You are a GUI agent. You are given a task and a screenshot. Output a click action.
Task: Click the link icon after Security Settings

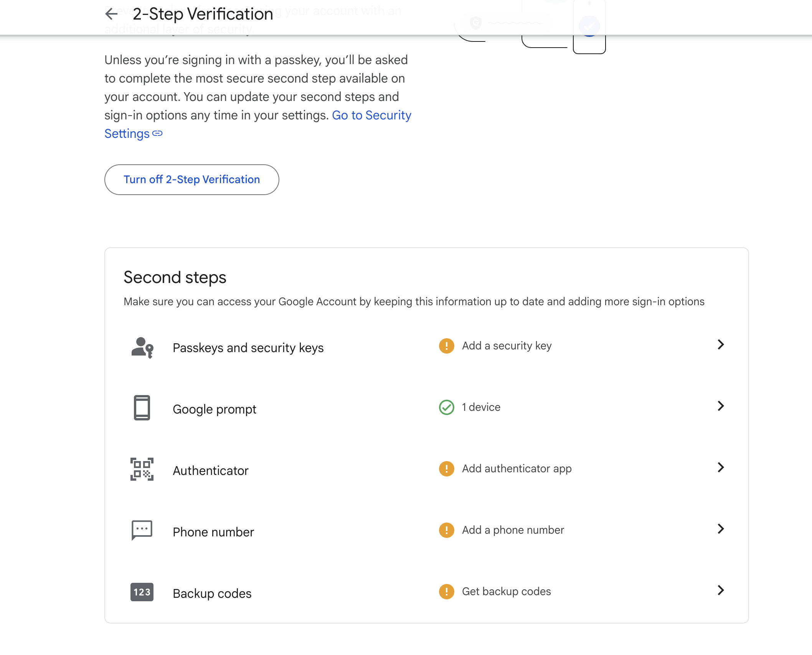(157, 134)
